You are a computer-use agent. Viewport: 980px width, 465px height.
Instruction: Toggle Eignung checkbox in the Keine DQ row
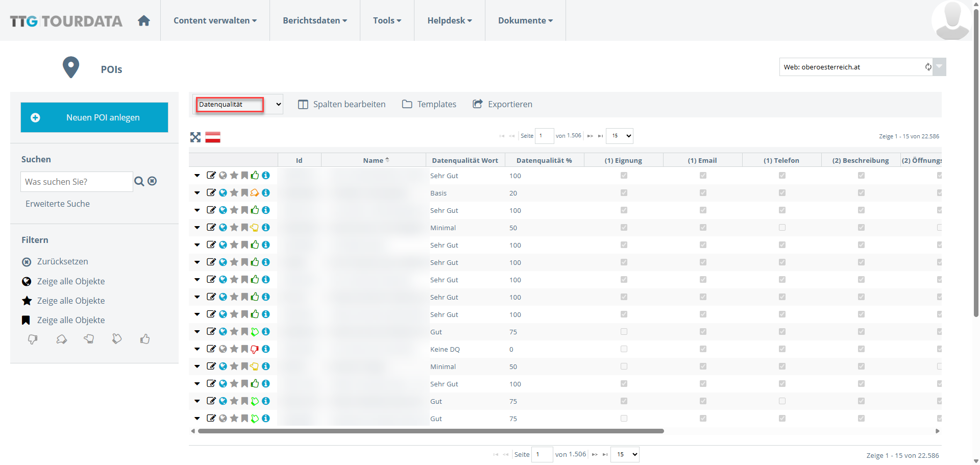[624, 349]
